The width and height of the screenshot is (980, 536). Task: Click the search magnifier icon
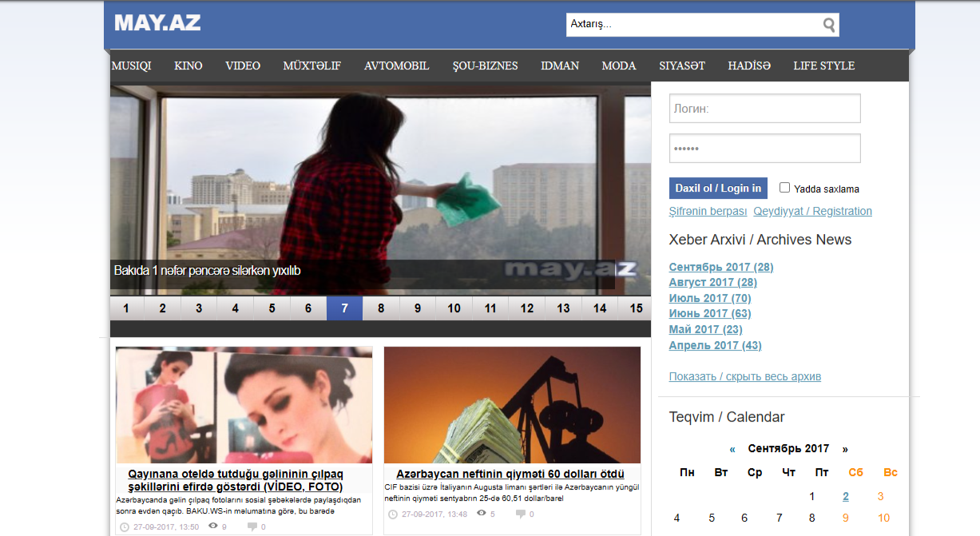[829, 25]
